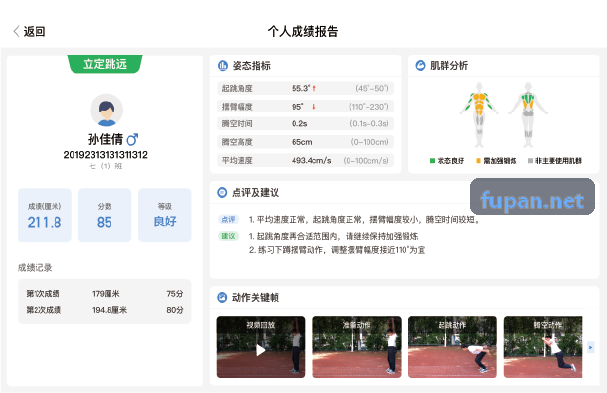Click the male gender symbol icon
This screenshot has height=393, width=607.
tap(132, 139)
